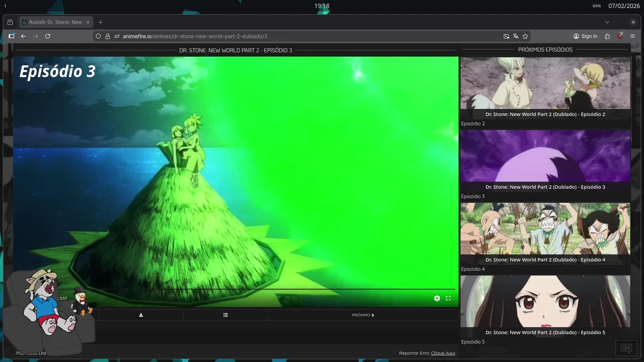This screenshot has height=362, width=644.
Task: Click 'DR. STONE: NEW WORLD PART 2 - EPISÓDIO 3' heading
Action: (235, 50)
